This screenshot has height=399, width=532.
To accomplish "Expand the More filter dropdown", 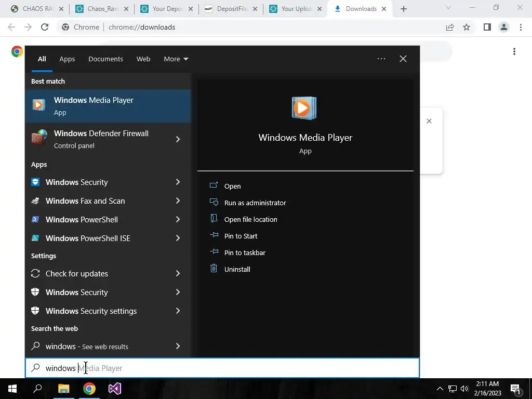I will [176, 59].
